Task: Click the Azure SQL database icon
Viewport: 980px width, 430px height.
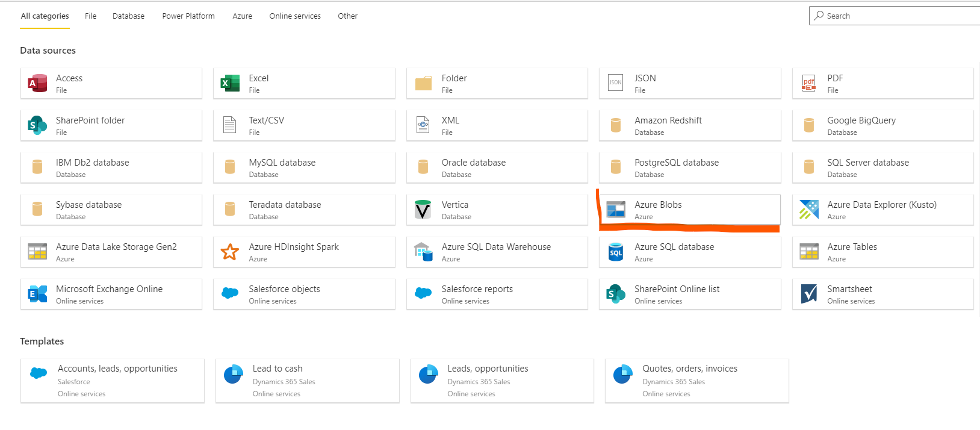Action: tap(615, 252)
